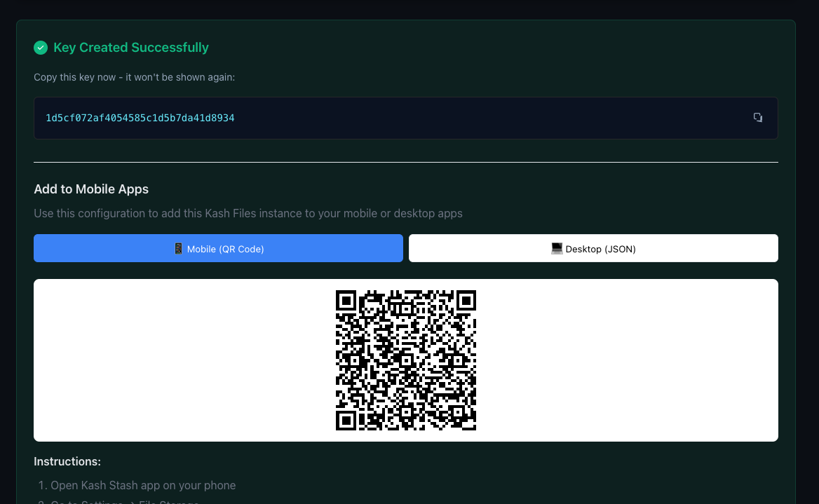Click the green success checkmark icon
Screen dimensions: 819x504
point(41,48)
